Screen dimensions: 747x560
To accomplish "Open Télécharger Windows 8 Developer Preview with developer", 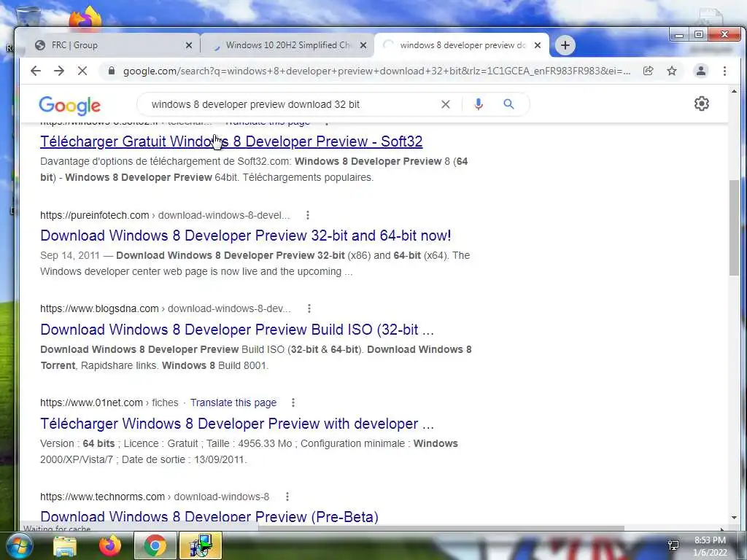I will pyautogui.click(x=237, y=424).
